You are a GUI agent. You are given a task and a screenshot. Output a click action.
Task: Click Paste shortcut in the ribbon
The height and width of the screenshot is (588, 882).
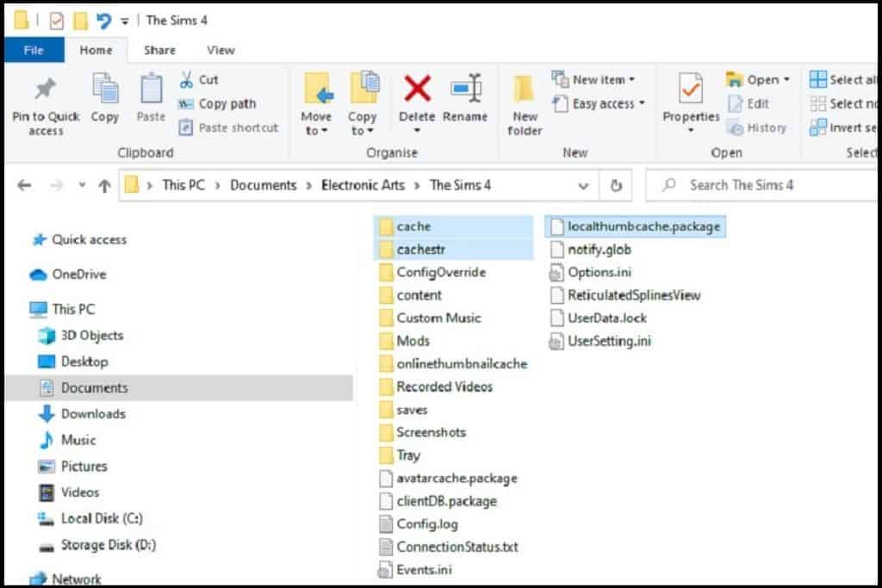(x=227, y=127)
